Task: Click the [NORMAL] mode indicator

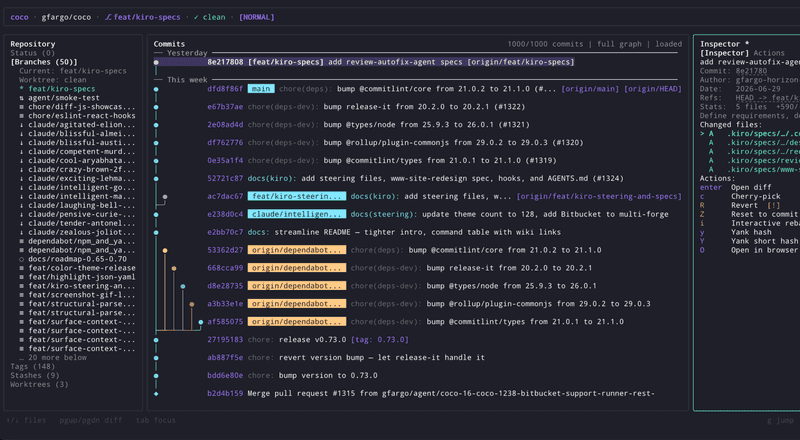Action: tap(257, 17)
